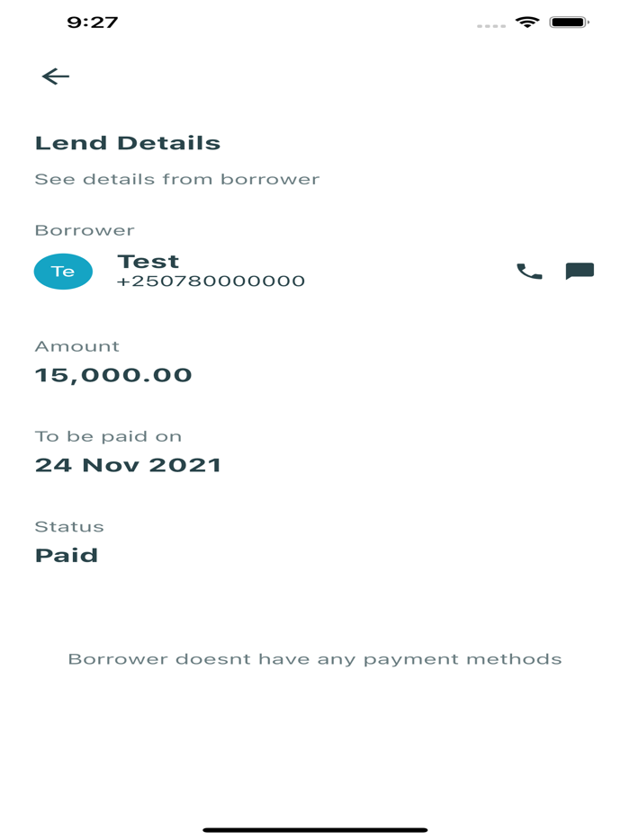Tap the 'Lend Details' heading

(x=128, y=143)
